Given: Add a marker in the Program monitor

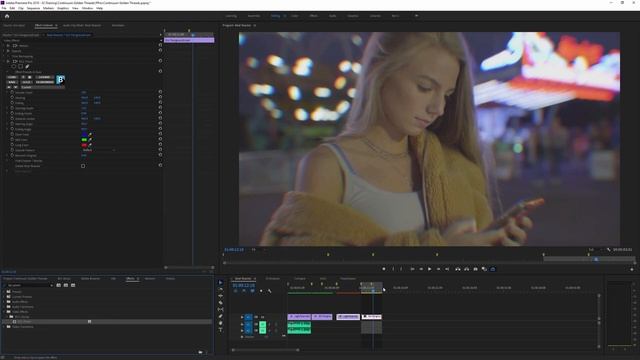Looking at the screenshot, I should tap(384, 269).
